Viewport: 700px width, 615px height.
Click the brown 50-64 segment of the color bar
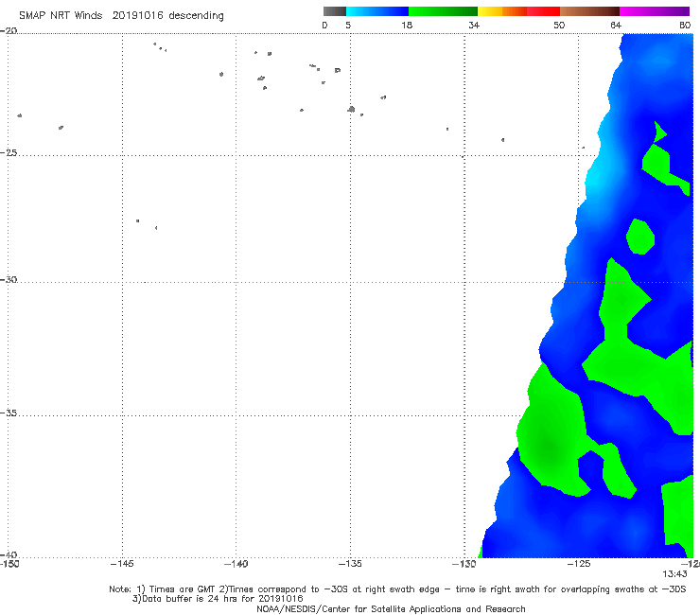point(589,11)
